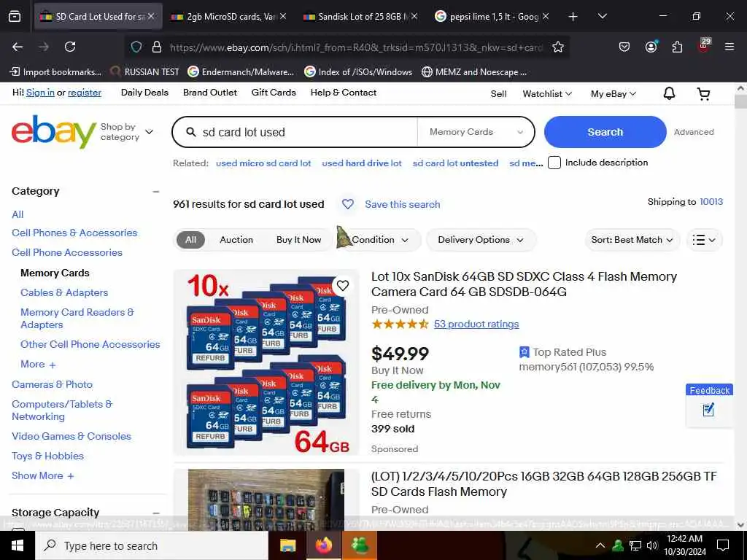The image size is (747, 560).
Task: Open the eBay shopping cart
Action: click(704, 94)
